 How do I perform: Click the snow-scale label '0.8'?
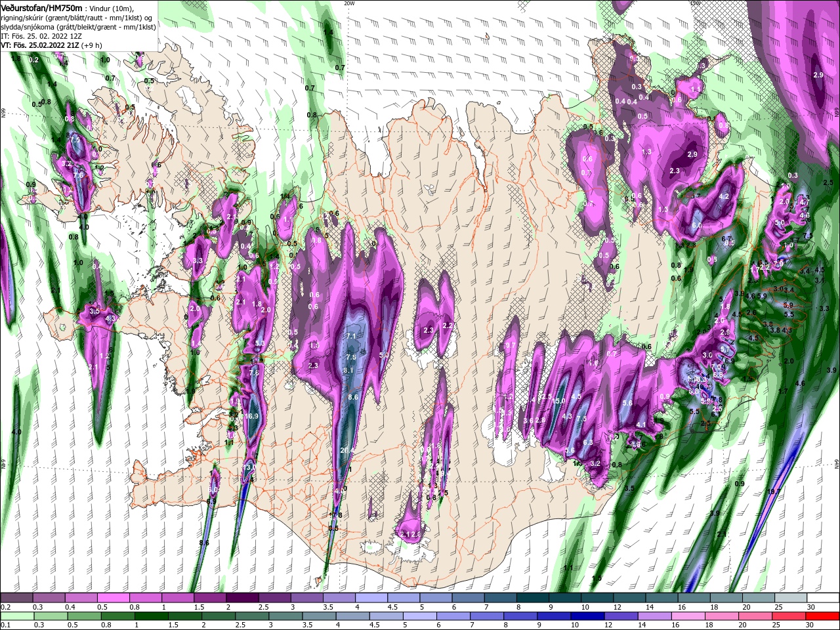coord(135,607)
